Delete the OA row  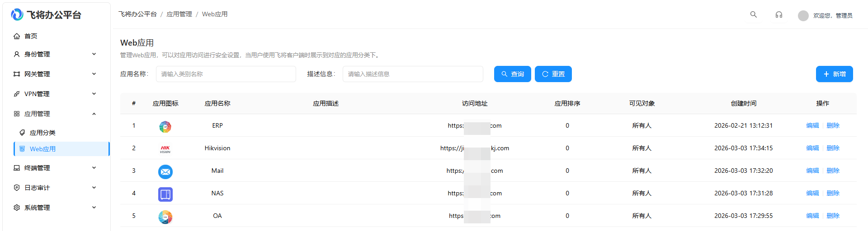click(x=833, y=216)
